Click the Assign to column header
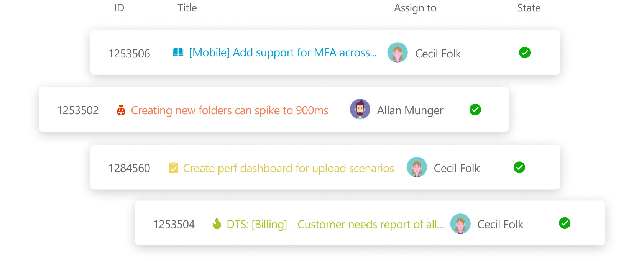 click(x=415, y=8)
